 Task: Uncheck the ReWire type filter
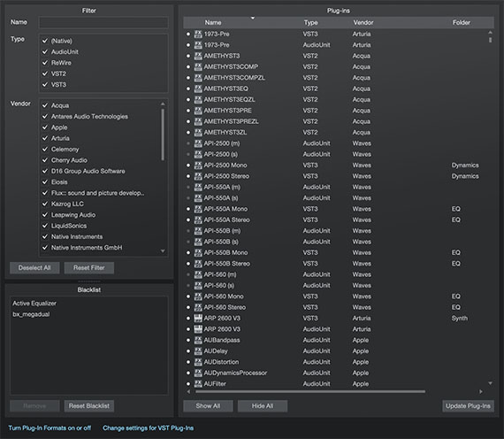click(45, 63)
